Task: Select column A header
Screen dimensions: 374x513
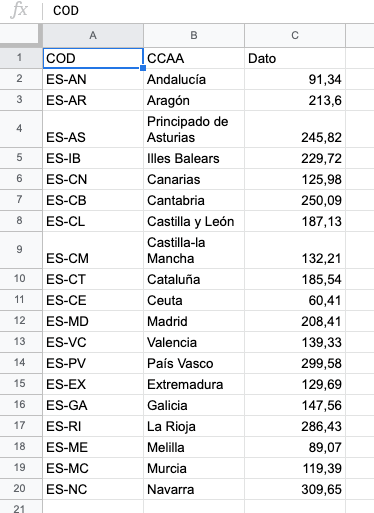Action: [93, 35]
